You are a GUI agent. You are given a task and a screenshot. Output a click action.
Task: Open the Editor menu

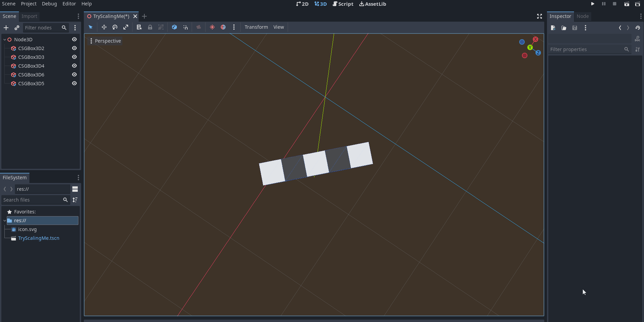pos(69,4)
